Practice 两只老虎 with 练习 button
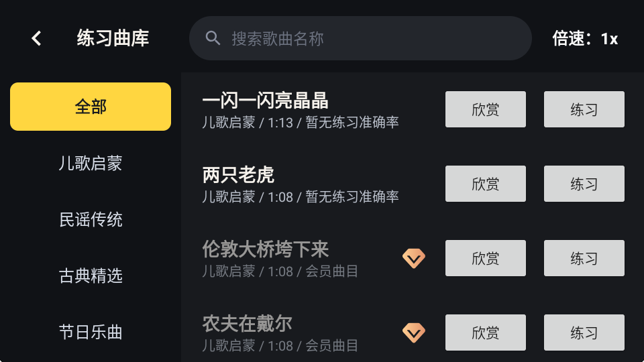 [x=584, y=184]
